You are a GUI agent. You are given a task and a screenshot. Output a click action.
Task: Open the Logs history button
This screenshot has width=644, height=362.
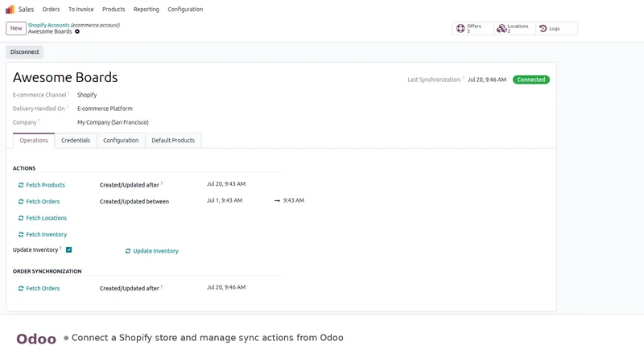(x=556, y=28)
